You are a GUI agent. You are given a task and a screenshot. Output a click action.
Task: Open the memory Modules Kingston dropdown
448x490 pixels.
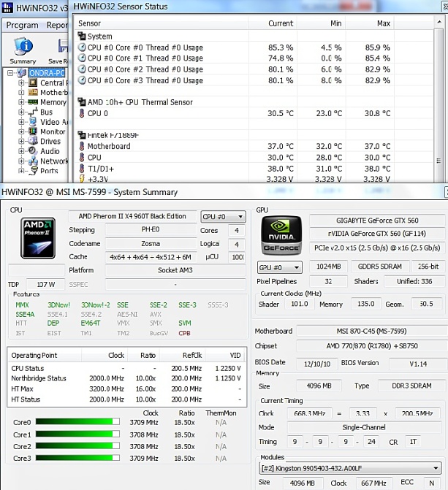point(351,468)
